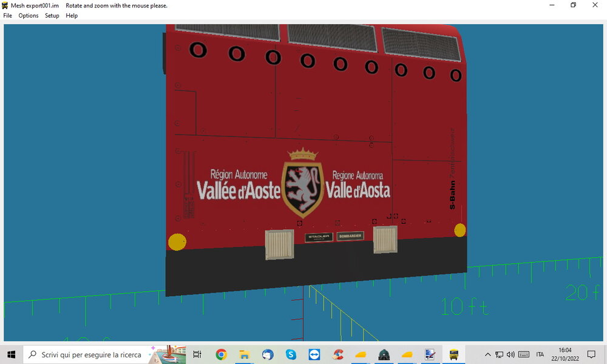Launch Google Chrome from the taskbar
The width and height of the screenshot is (607, 364).
[x=221, y=354]
